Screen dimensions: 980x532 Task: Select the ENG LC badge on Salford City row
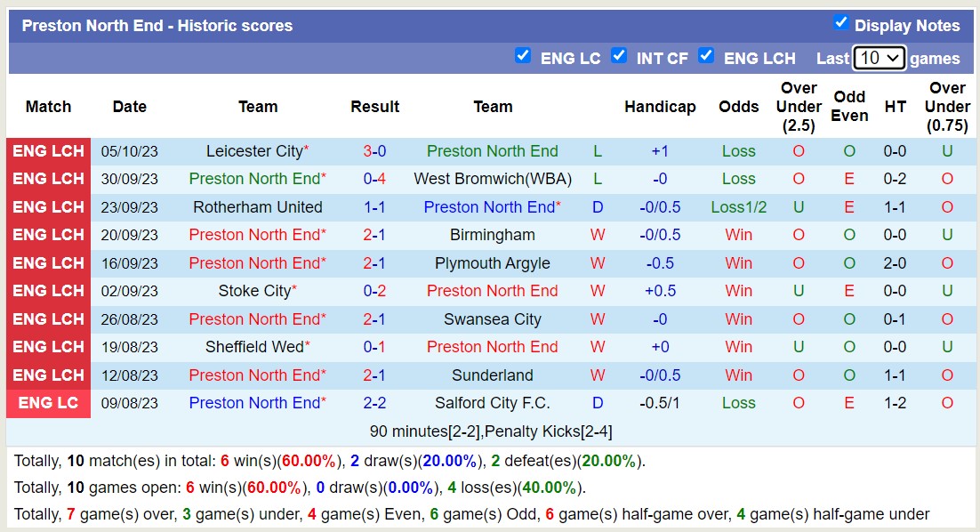48,402
